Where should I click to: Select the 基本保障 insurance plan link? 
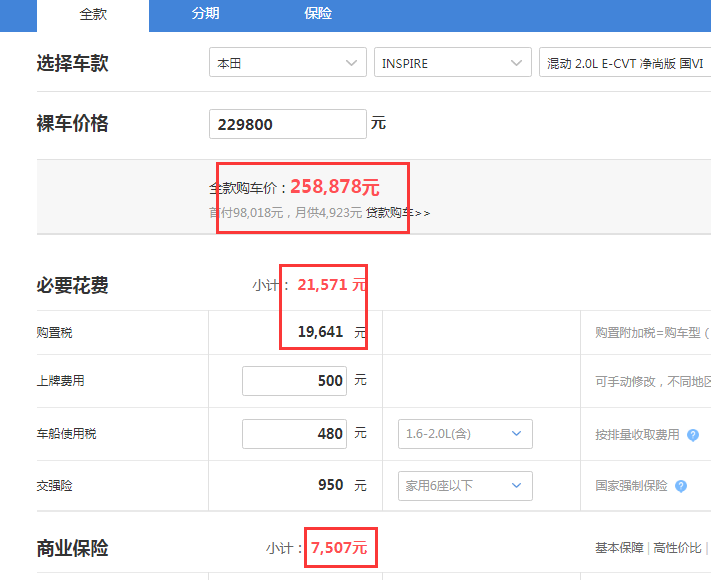pos(619,548)
